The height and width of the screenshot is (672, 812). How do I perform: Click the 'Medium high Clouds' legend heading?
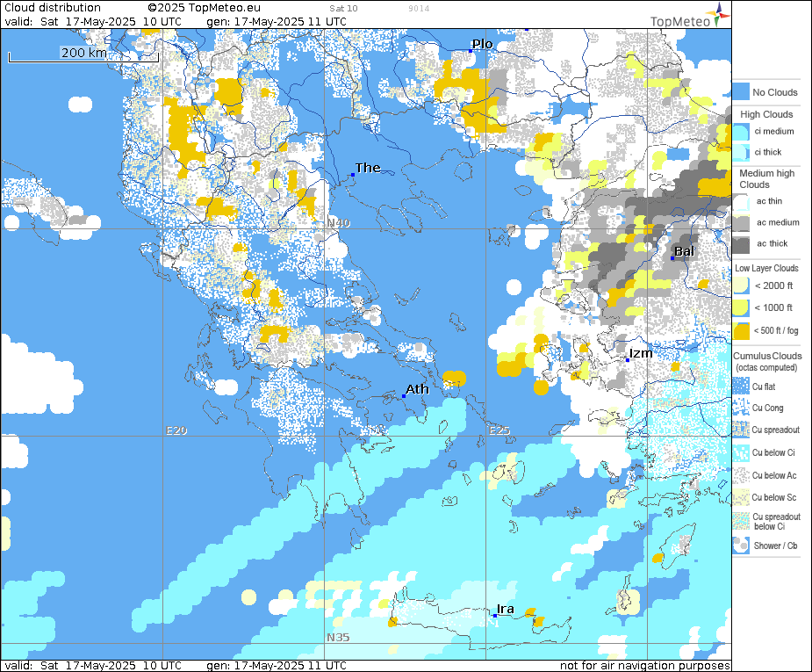tap(767, 178)
